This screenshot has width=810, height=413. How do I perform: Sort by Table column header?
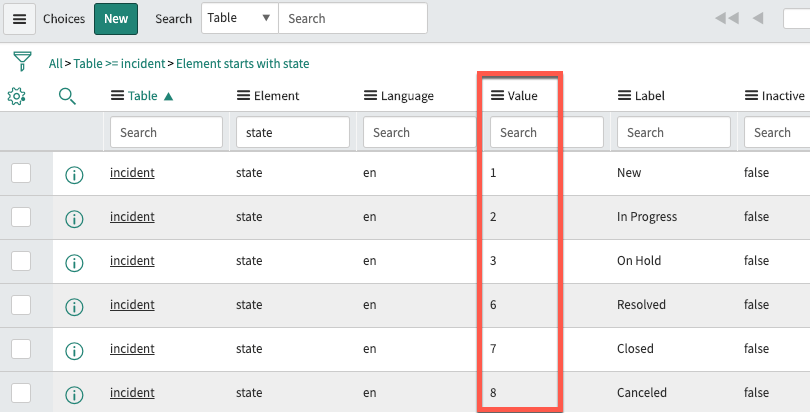coord(143,96)
